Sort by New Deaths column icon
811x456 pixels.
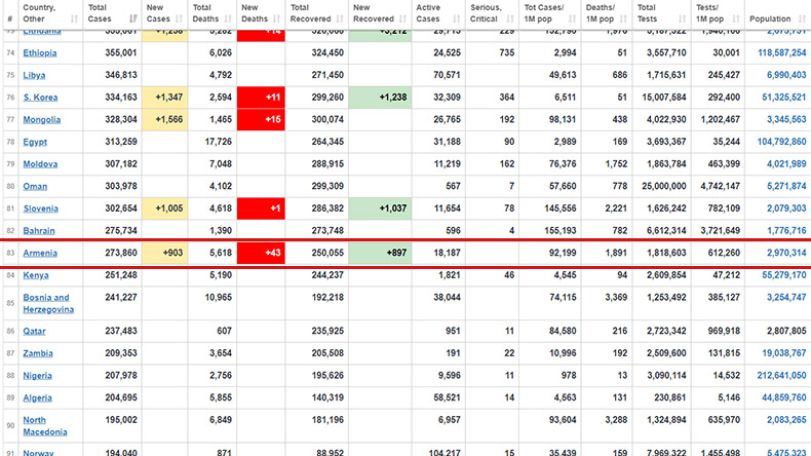(x=276, y=19)
